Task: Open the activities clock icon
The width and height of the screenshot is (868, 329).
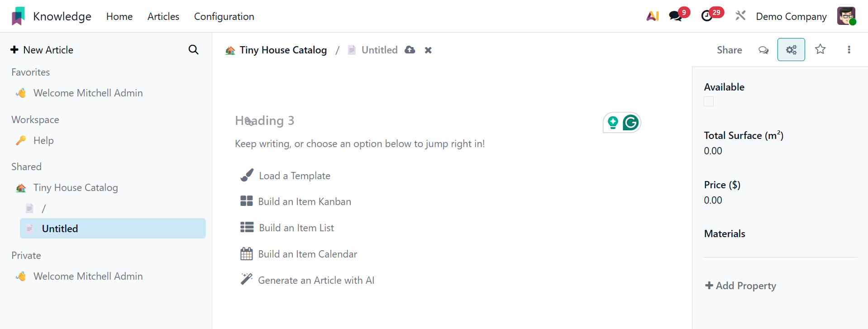Action: click(x=707, y=16)
